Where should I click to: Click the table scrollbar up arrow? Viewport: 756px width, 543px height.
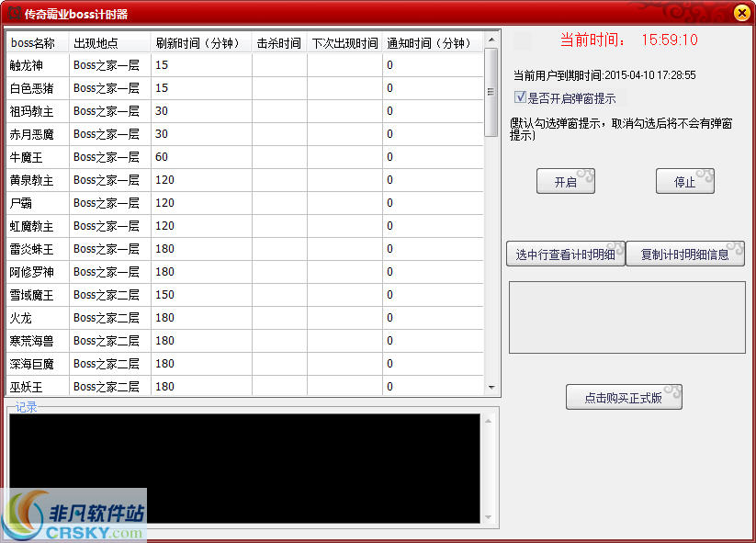(491, 40)
